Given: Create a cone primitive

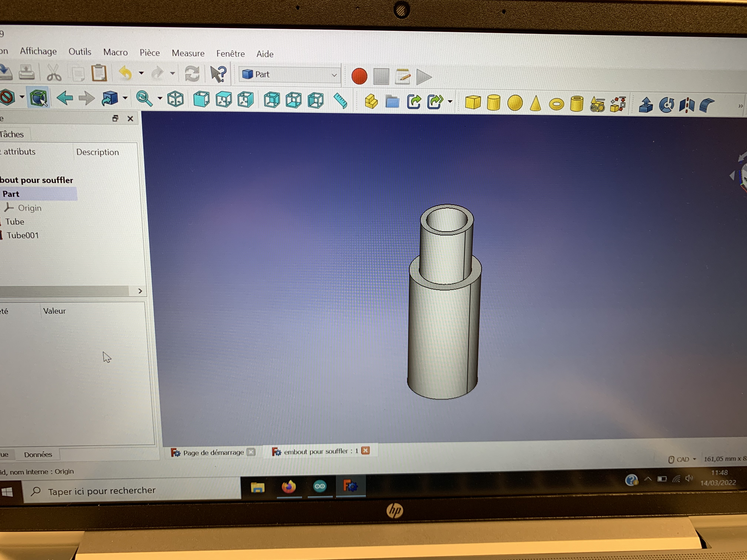Looking at the screenshot, I should click(535, 103).
